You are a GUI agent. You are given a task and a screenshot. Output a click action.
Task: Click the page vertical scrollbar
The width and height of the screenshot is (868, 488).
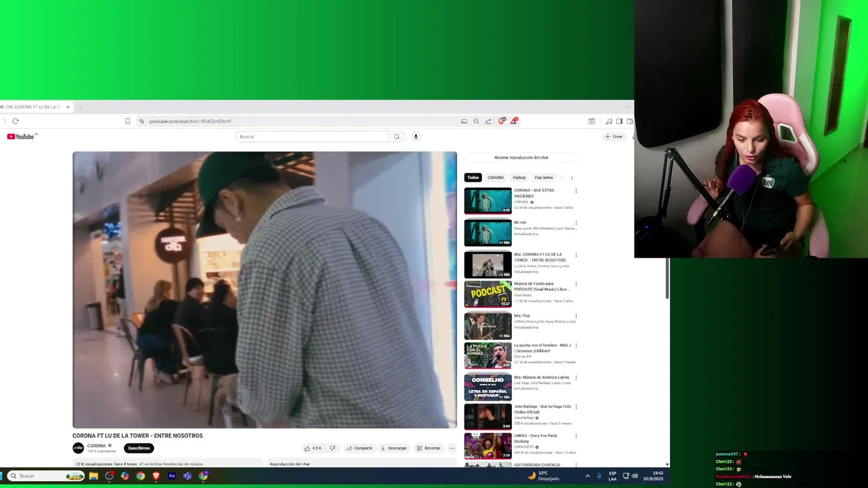point(667,278)
